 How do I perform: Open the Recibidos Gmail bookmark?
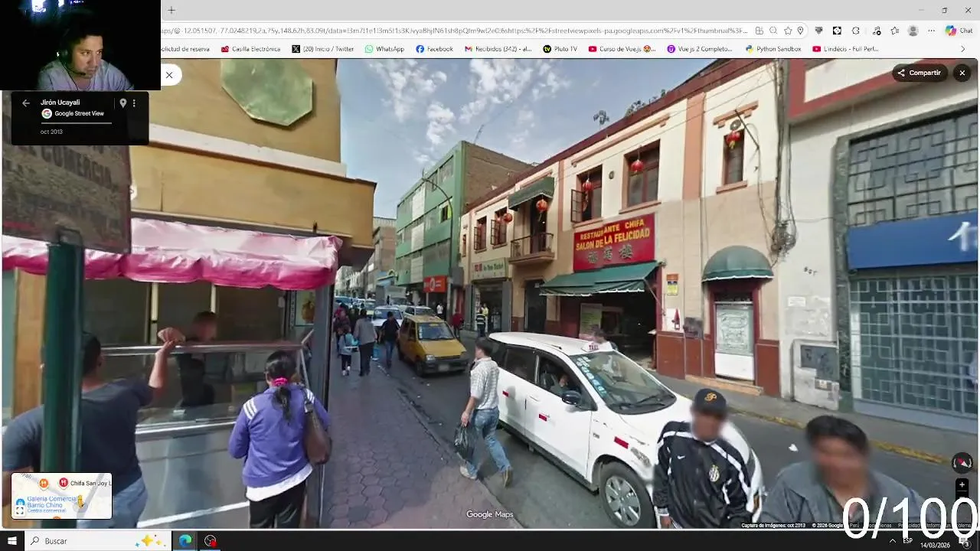point(498,49)
